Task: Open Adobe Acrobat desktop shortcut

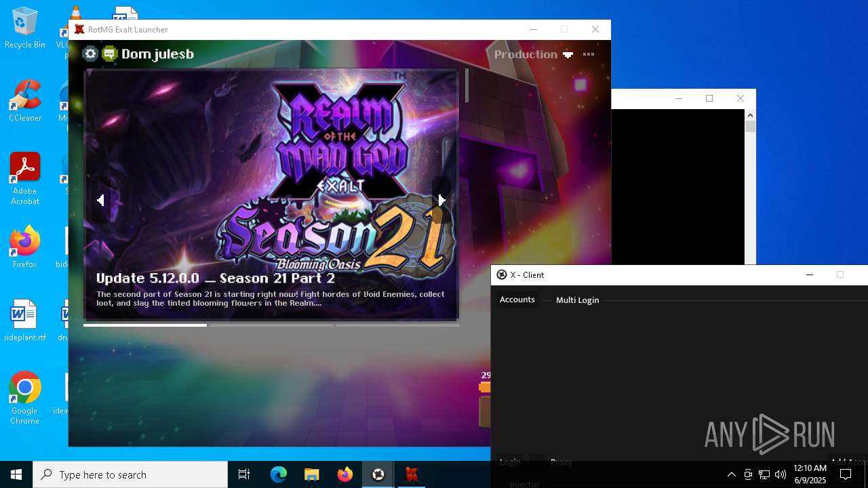Action: coord(24,179)
